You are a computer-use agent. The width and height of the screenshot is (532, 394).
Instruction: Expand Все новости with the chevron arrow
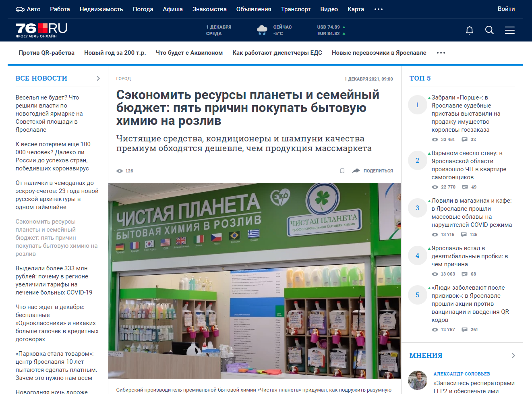pos(98,78)
